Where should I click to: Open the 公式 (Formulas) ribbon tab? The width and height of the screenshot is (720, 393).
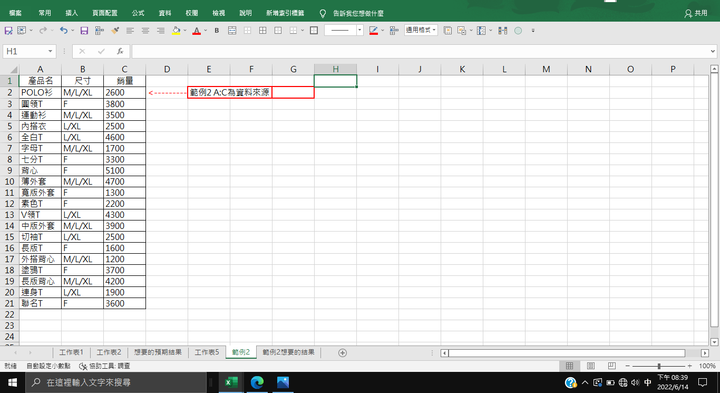click(x=138, y=13)
